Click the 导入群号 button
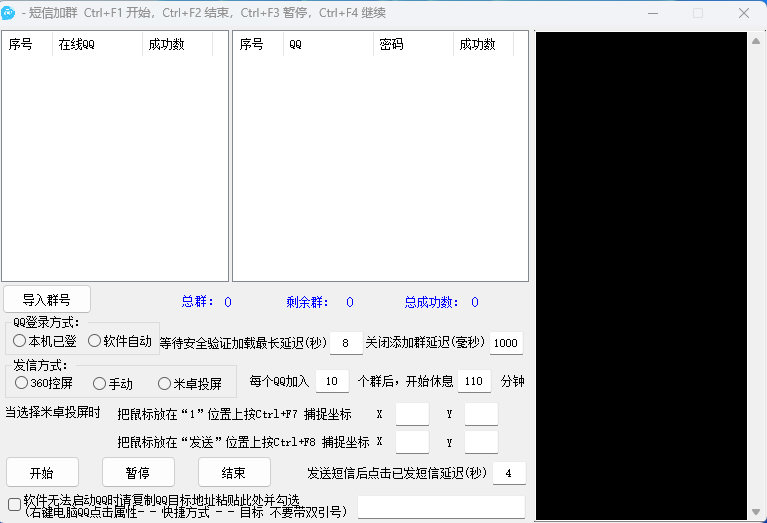Viewport: 767px width, 523px height. [47, 299]
